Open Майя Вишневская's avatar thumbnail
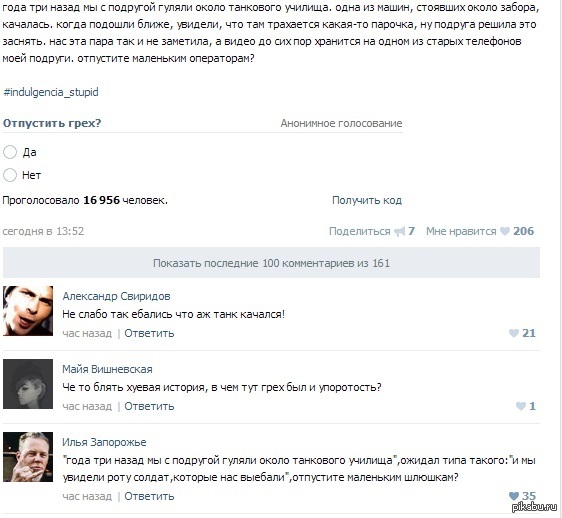 (x=28, y=384)
